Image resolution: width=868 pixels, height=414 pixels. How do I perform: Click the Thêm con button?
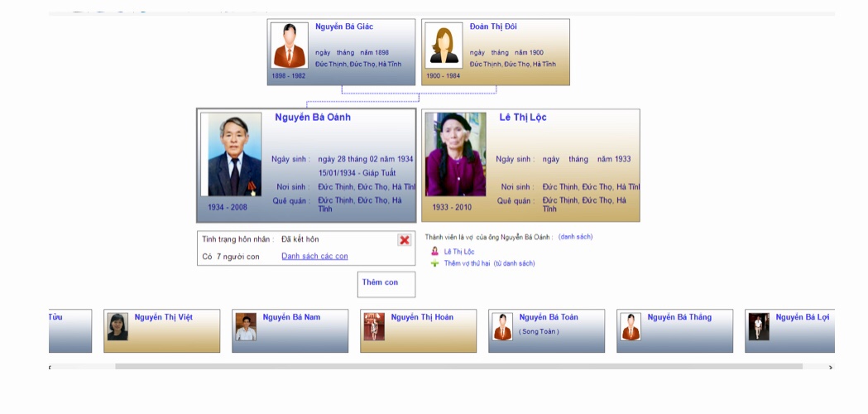[386, 284]
